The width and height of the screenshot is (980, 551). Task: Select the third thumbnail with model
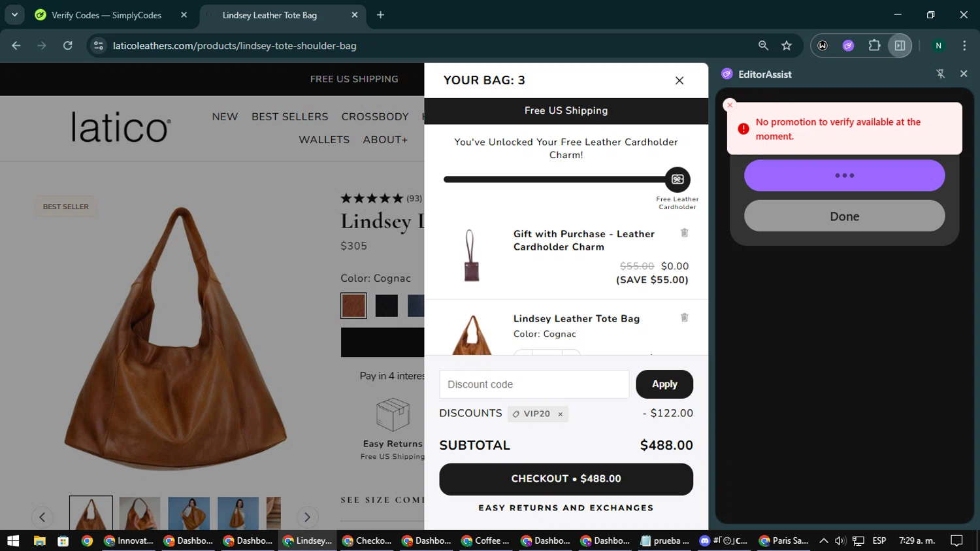tap(189, 514)
